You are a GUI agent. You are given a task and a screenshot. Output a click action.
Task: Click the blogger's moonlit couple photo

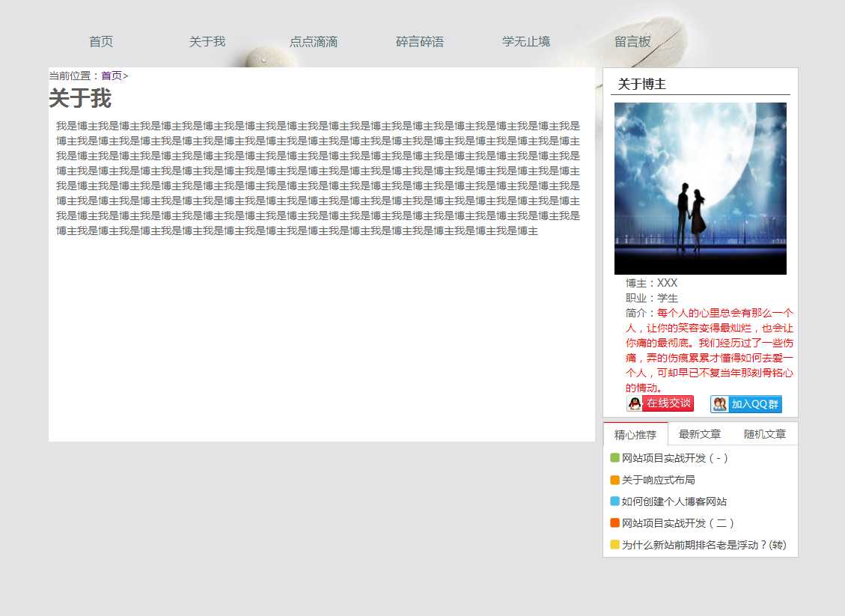700,189
